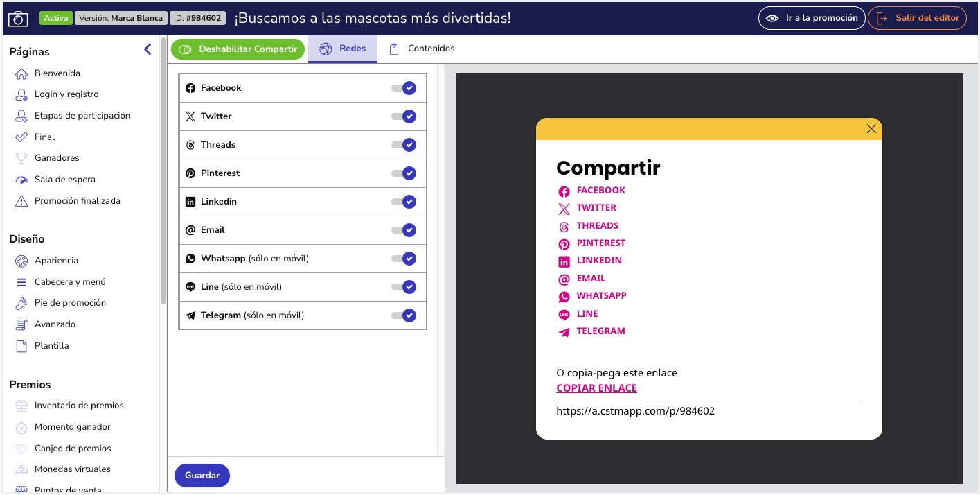Open Canjeo de premios in sidebar
The height and width of the screenshot is (495, 980).
pyautogui.click(x=73, y=449)
